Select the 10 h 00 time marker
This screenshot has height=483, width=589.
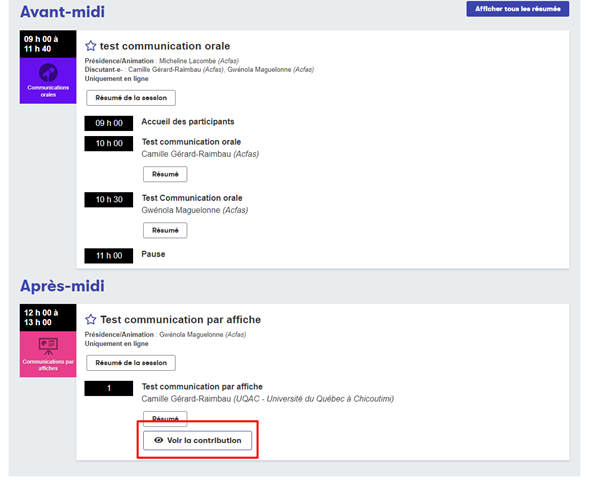click(x=109, y=143)
